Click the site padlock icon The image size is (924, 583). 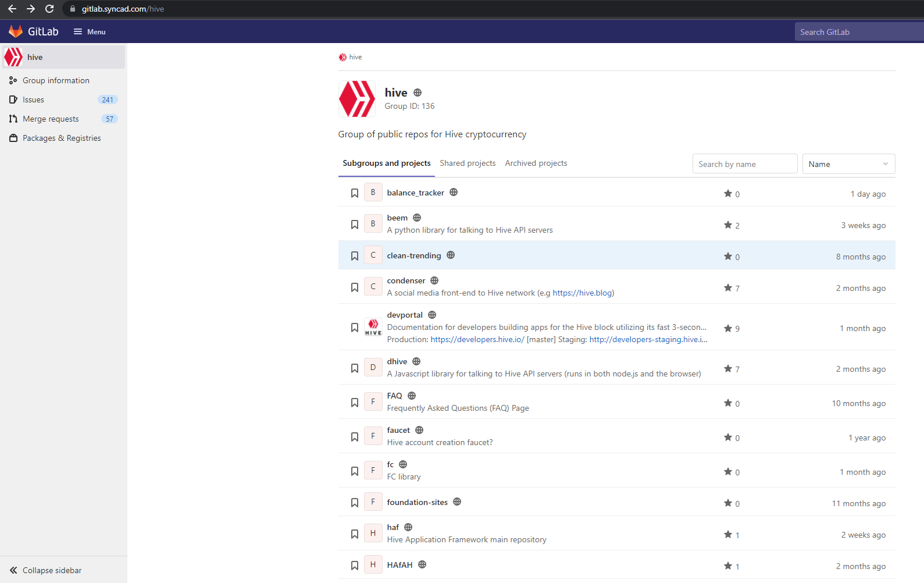click(x=73, y=9)
